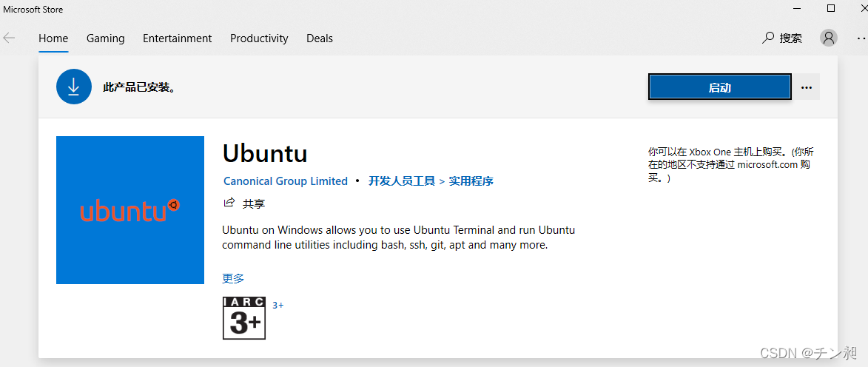
Task: Open the Deals tab
Action: 320,38
